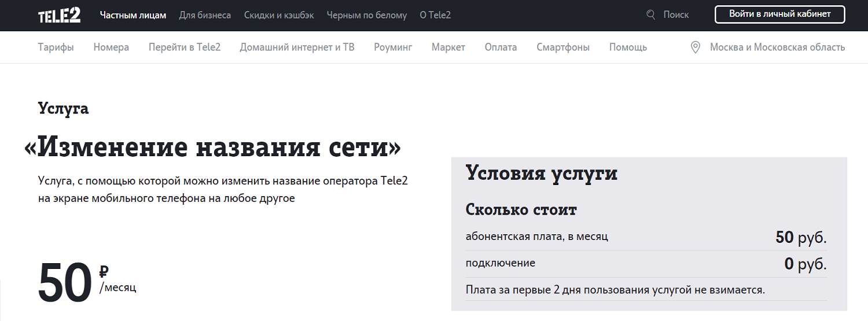Click the Tele2 logo
Screen dimensions: 868x321
tap(59, 16)
